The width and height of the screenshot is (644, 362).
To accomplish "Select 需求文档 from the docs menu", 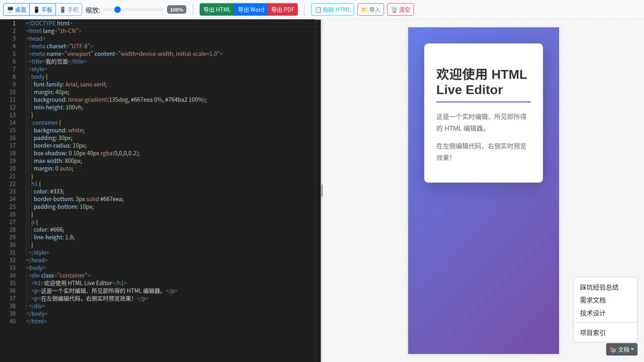I will tap(605, 300).
